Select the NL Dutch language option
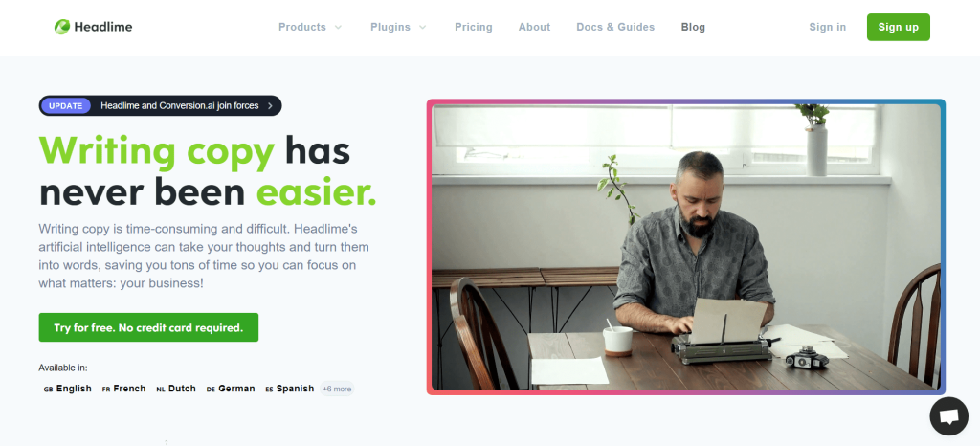This screenshot has height=446, width=980. pyautogui.click(x=176, y=389)
